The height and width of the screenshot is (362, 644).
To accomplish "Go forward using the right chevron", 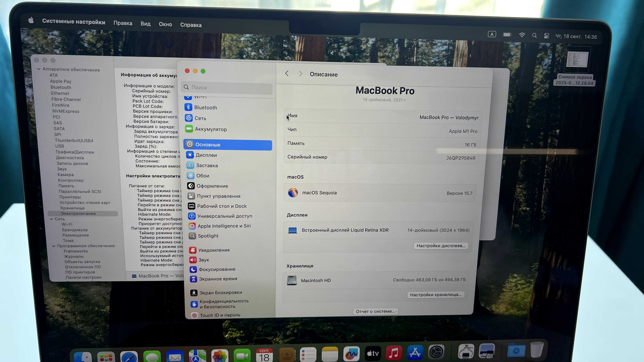I will (300, 74).
